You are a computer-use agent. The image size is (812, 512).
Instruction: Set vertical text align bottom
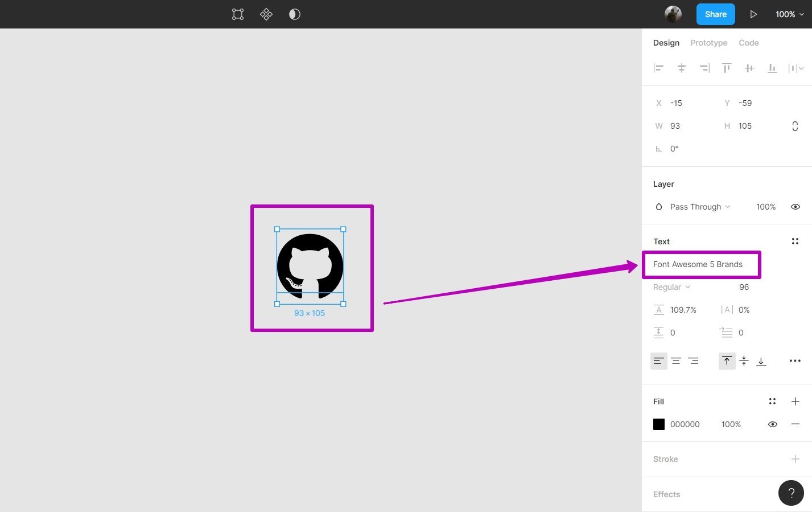(x=761, y=361)
